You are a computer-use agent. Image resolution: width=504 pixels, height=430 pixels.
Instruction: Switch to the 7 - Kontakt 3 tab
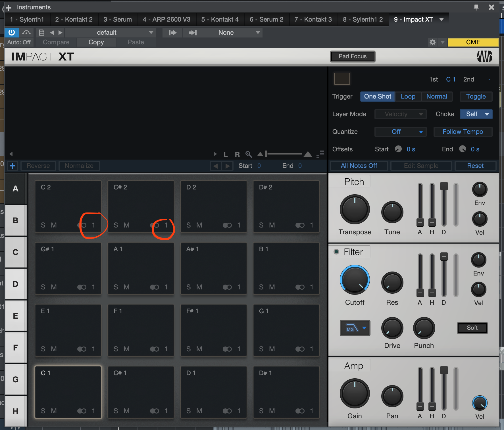313,20
